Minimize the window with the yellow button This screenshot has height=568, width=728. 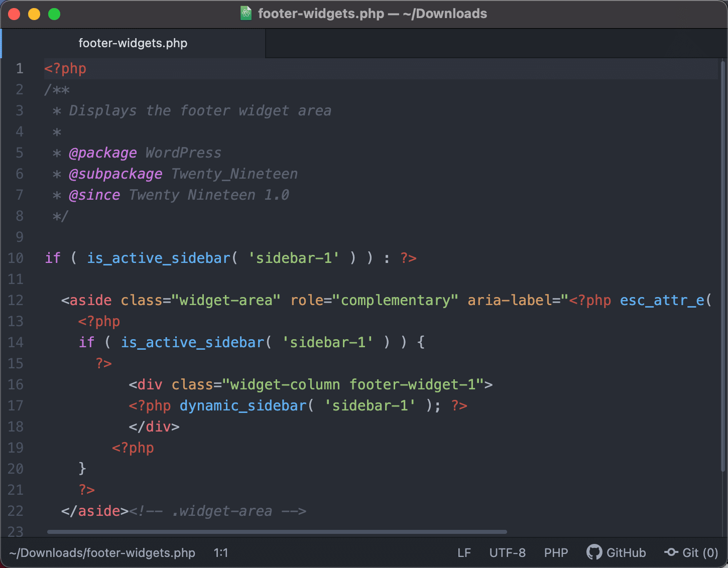point(34,14)
